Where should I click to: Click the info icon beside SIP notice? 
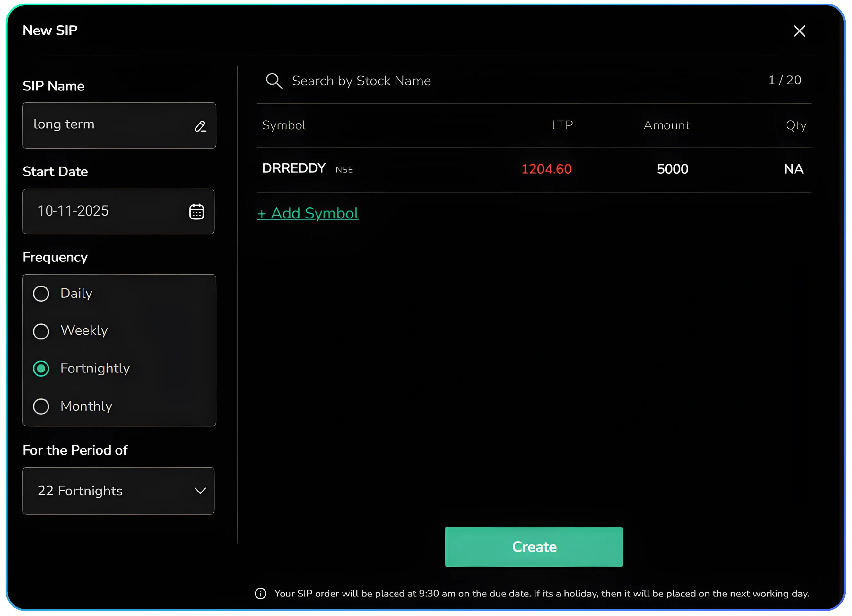(260, 594)
